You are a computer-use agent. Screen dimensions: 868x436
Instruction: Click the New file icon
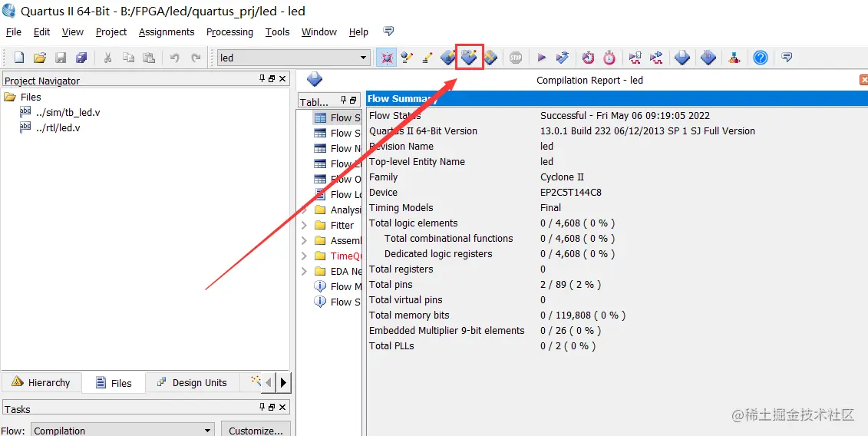coord(19,58)
